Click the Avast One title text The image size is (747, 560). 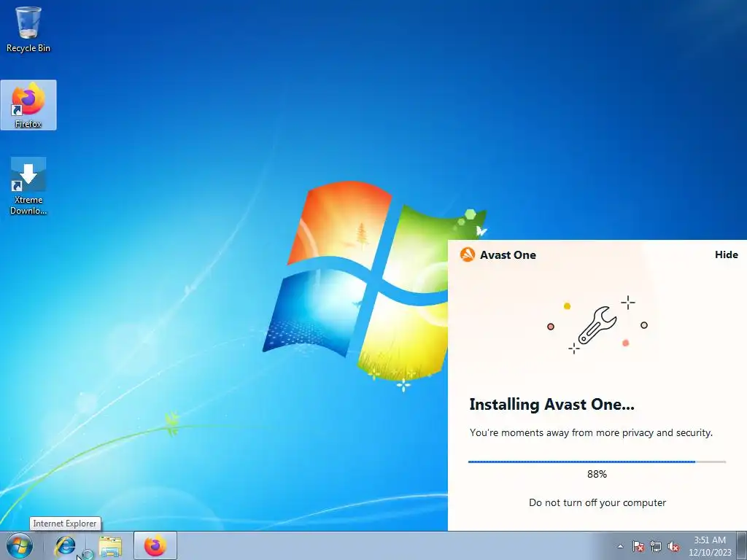(508, 255)
